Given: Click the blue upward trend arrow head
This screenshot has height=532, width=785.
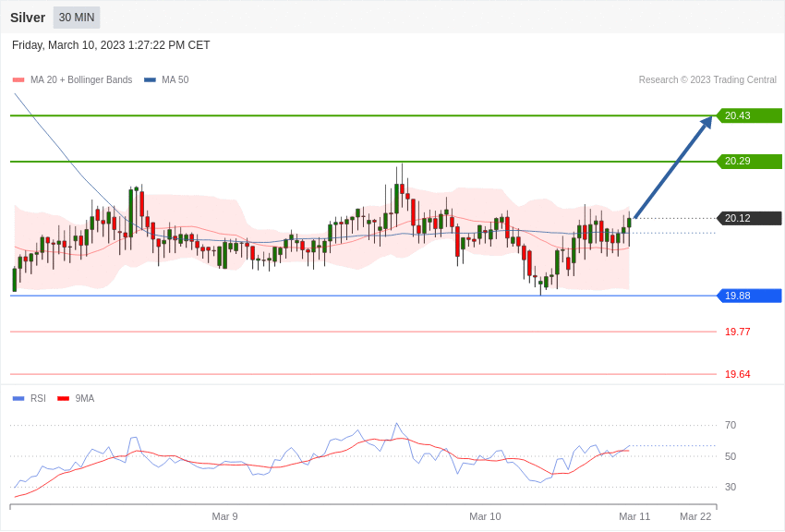Looking at the screenshot, I should pyautogui.click(x=706, y=123).
